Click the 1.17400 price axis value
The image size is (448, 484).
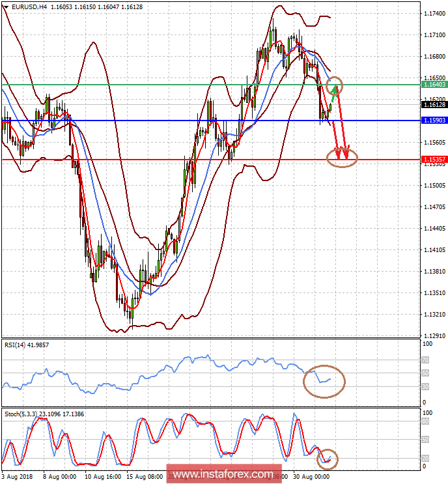pos(435,13)
